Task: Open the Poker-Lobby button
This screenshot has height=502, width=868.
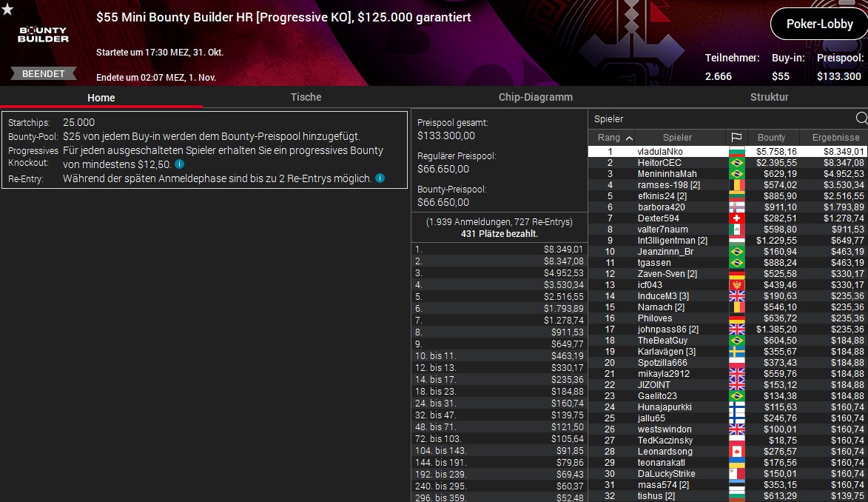Action: (x=819, y=24)
